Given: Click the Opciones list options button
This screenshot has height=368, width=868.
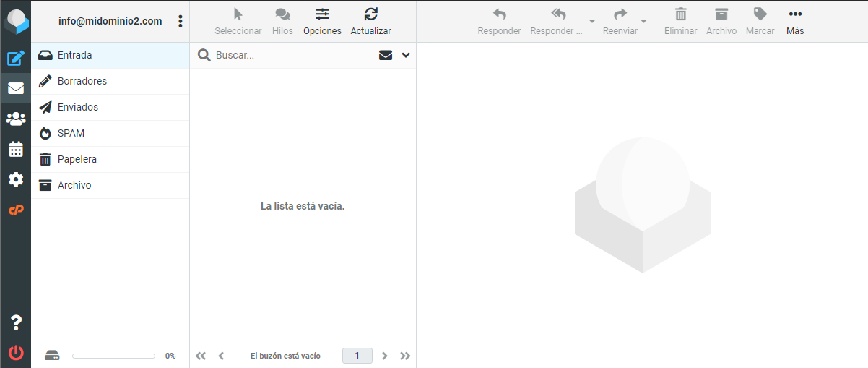Looking at the screenshot, I should coord(322,21).
